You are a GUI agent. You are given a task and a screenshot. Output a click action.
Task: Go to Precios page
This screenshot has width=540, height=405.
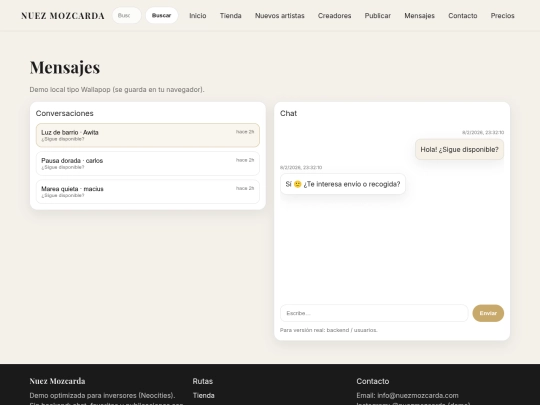(502, 16)
